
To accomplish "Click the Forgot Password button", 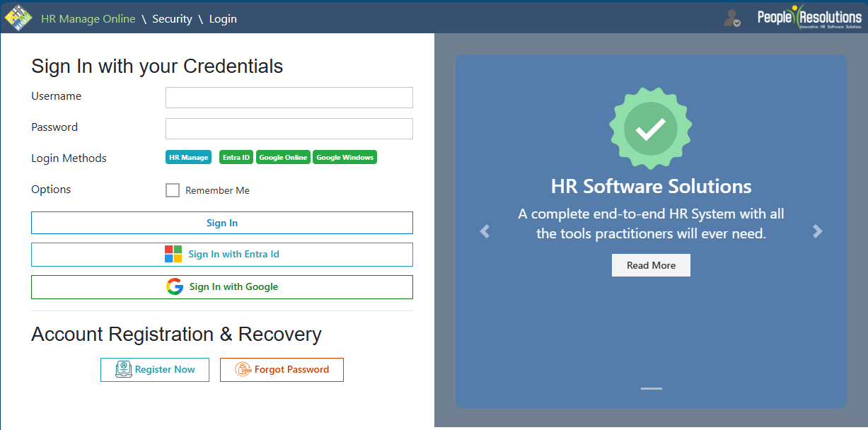I will click(x=282, y=370).
